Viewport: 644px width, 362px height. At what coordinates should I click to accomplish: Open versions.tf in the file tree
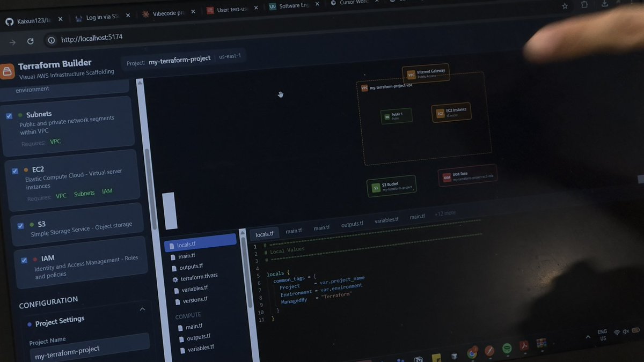coord(195,300)
